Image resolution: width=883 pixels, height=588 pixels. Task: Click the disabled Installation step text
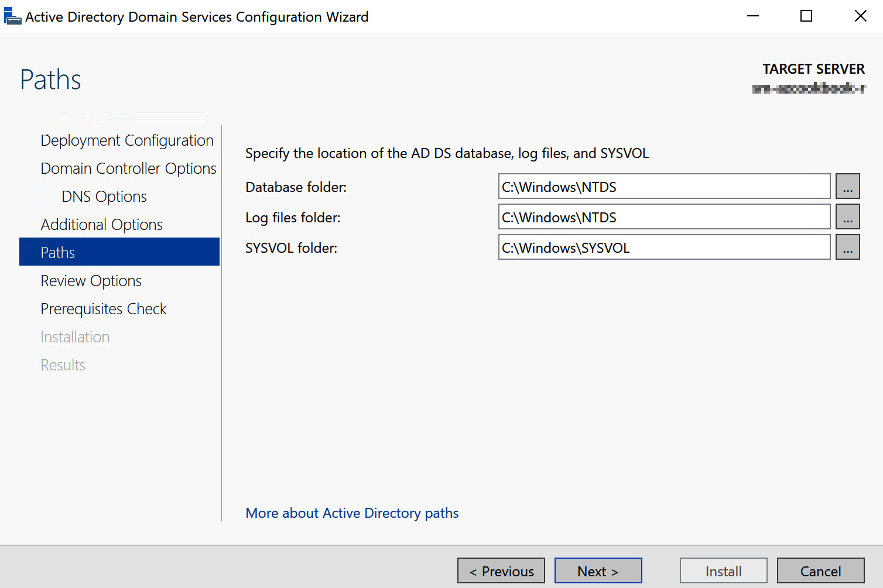(x=75, y=337)
